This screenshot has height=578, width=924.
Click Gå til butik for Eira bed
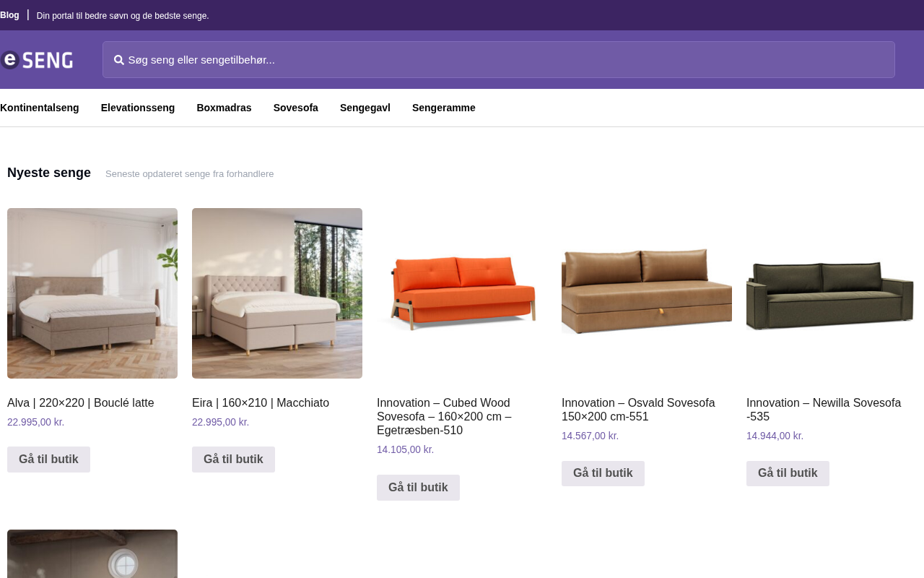(x=233, y=460)
